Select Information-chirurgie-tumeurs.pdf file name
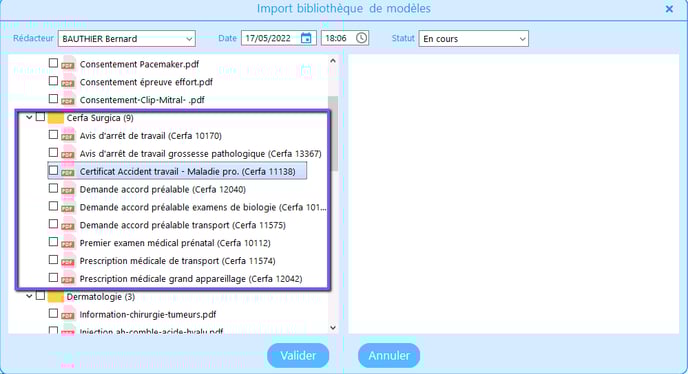Image resolution: width=688 pixels, height=374 pixels. click(148, 315)
